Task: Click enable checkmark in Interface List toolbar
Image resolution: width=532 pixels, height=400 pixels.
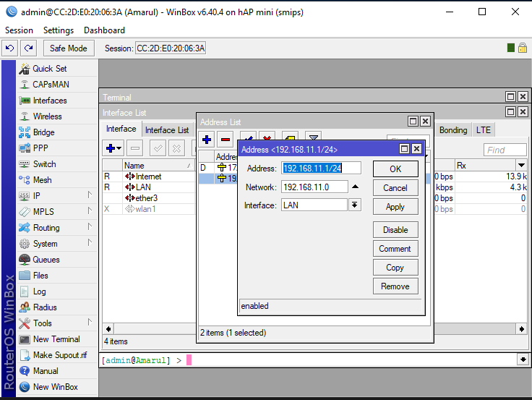Action: tap(158, 148)
